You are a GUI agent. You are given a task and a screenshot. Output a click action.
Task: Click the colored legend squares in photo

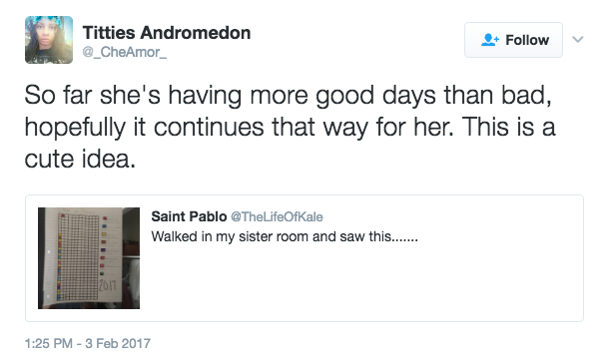(103, 246)
